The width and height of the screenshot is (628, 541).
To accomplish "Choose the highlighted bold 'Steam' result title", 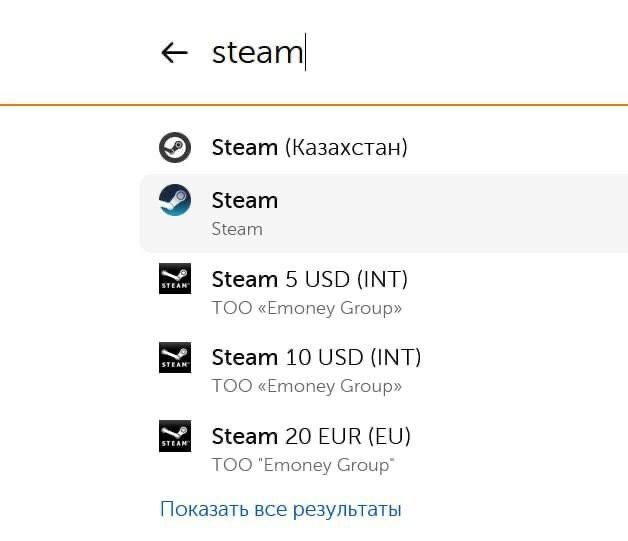I will click(x=245, y=200).
